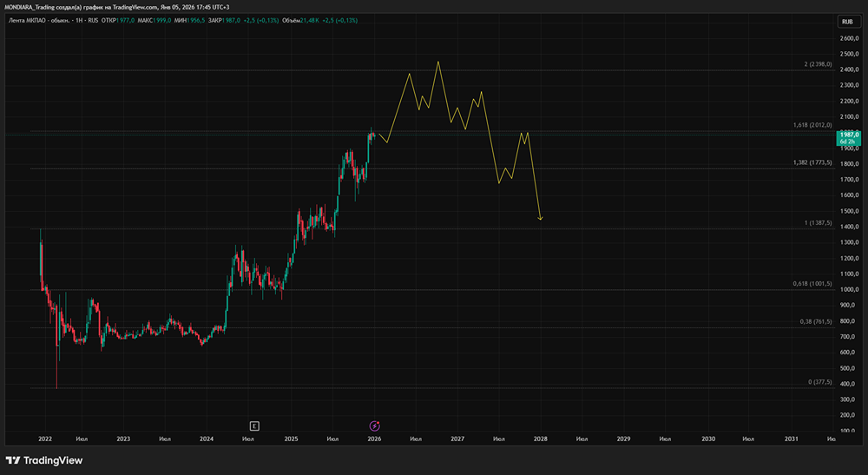Click the chart author header 'MONDIARA_Trading'

(30, 7)
